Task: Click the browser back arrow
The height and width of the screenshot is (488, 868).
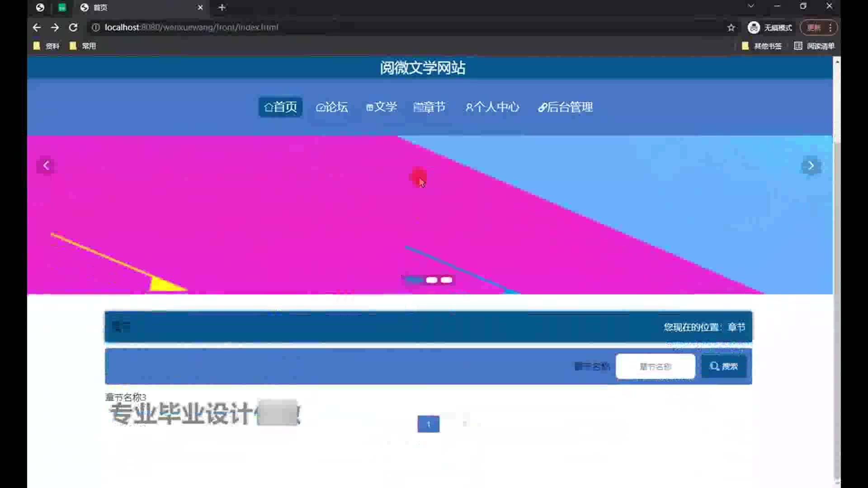Action: (x=37, y=28)
